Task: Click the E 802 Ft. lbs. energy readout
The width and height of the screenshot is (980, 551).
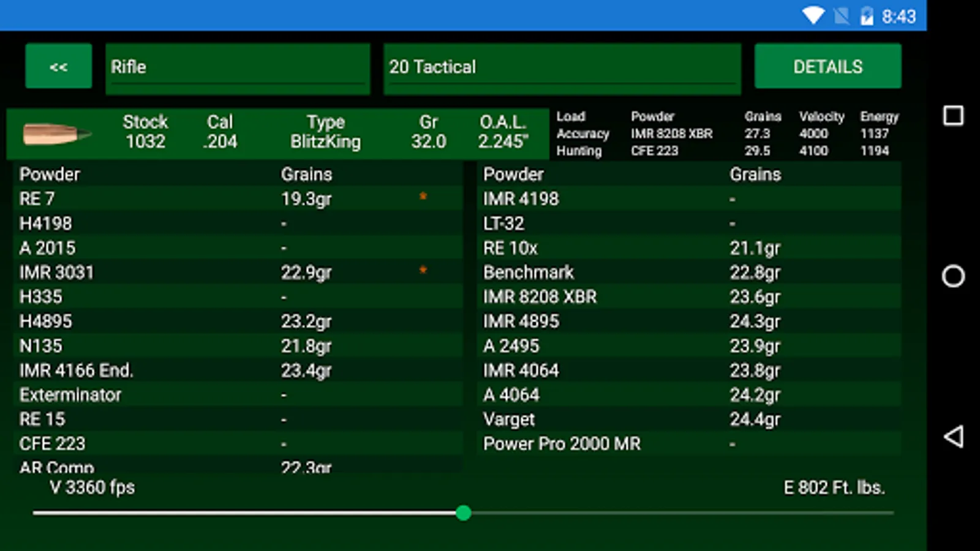Action: pos(834,487)
